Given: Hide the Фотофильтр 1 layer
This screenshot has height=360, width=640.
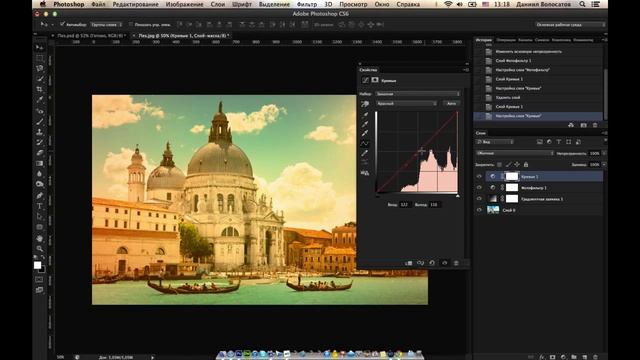Looking at the screenshot, I should coord(479,188).
